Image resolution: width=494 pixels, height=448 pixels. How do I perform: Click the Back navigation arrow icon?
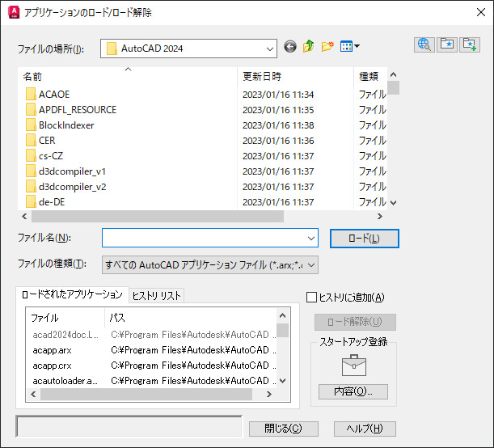pyautogui.click(x=289, y=47)
